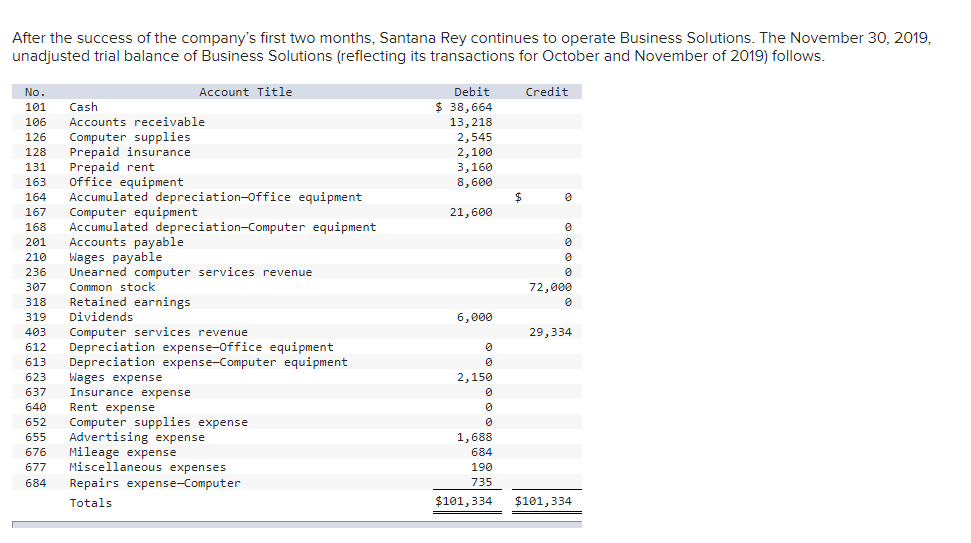Click the 'No.' column header

(x=35, y=92)
